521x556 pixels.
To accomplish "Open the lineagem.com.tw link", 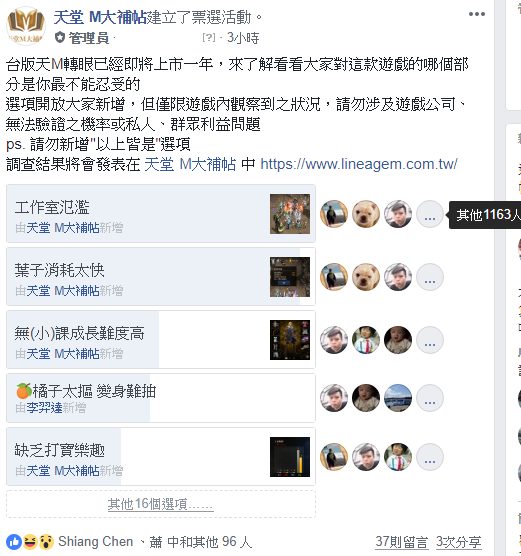I will tap(359, 164).
